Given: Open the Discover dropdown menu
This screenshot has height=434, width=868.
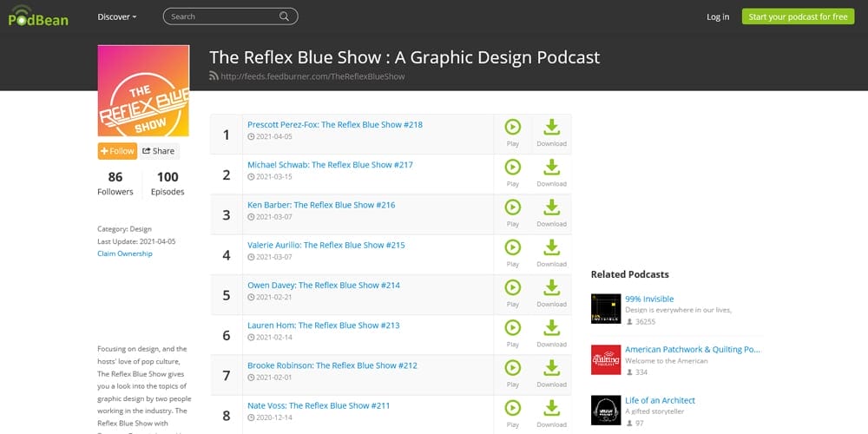Looking at the screenshot, I should pyautogui.click(x=117, y=16).
